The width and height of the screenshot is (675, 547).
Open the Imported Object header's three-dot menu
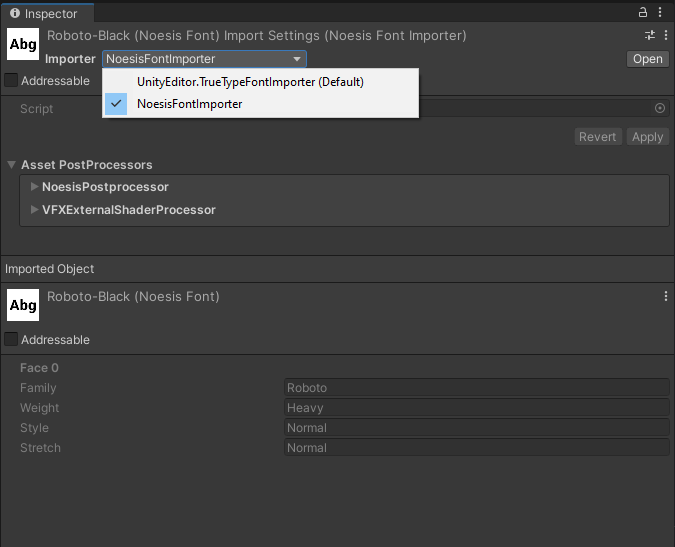click(x=665, y=297)
